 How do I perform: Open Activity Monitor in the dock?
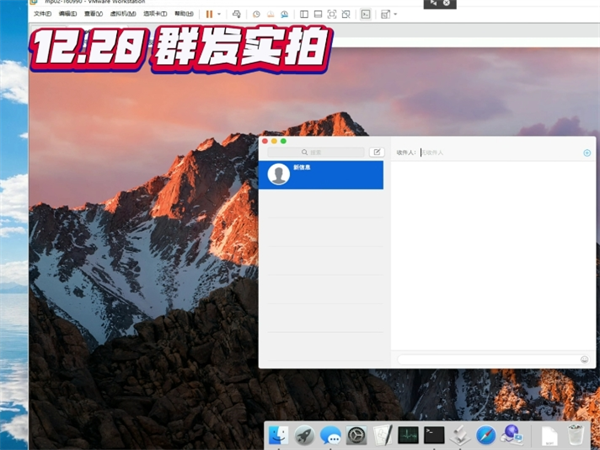coord(408,435)
